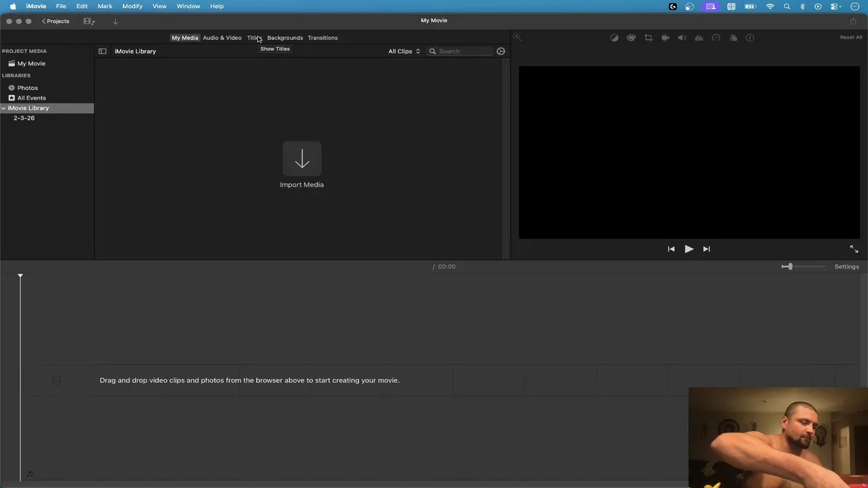
Task: Click the Import Media label
Action: pos(302,185)
